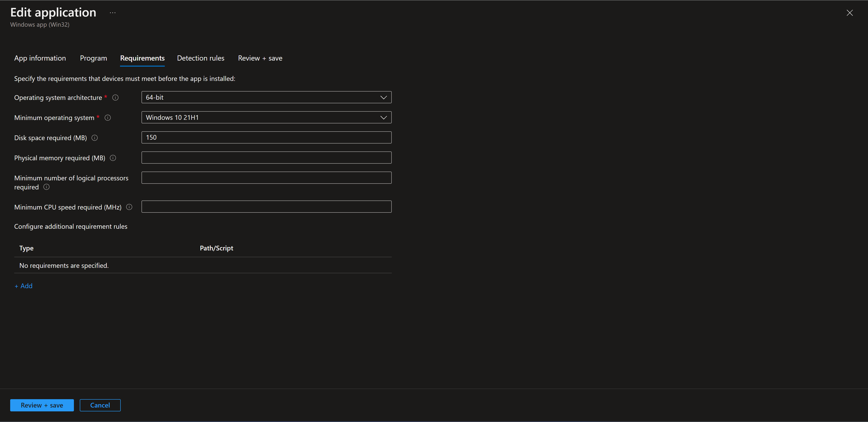Viewport: 868px width, 422px height.
Task: Click the Type column header
Action: click(x=26, y=248)
